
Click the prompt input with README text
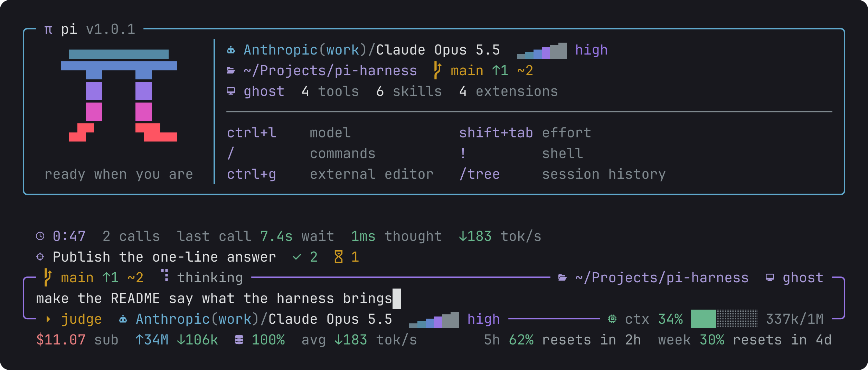434,299
